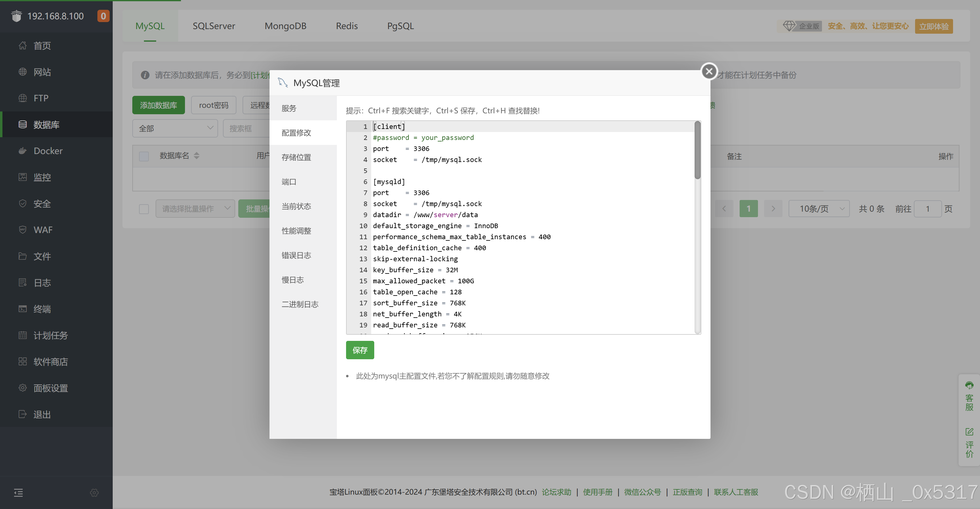Viewport: 980px width, 509px height.
Task: Click the collapse sidebar menu icon
Action: 18,493
